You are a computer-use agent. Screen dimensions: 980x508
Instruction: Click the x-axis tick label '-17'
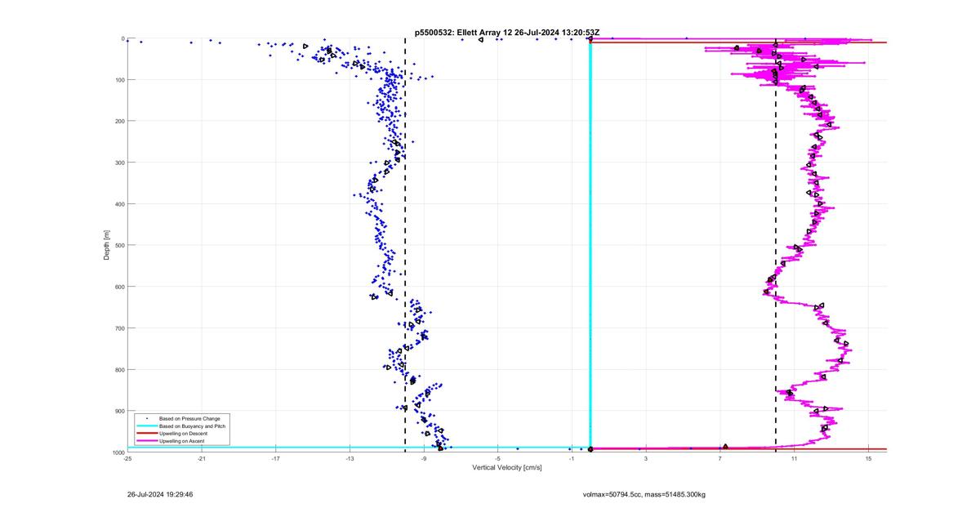pos(276,458)
